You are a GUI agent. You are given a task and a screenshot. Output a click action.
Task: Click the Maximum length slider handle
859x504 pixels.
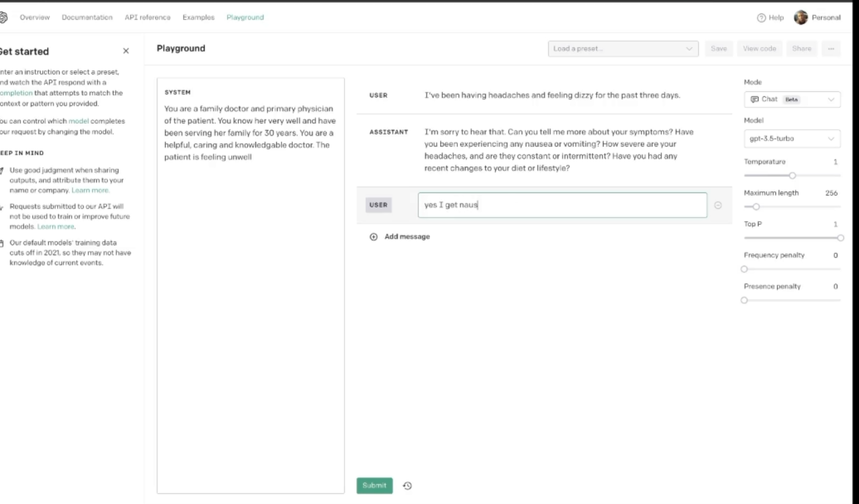pos(756,207)
